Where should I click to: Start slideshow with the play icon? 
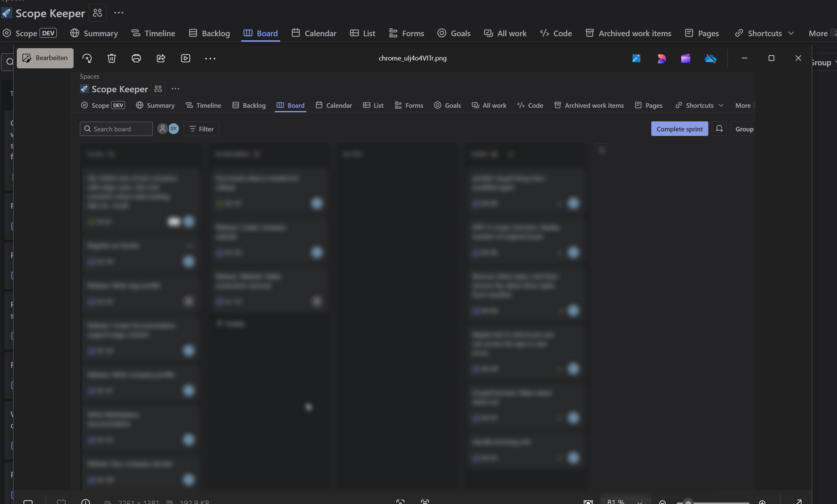point(186,58)
